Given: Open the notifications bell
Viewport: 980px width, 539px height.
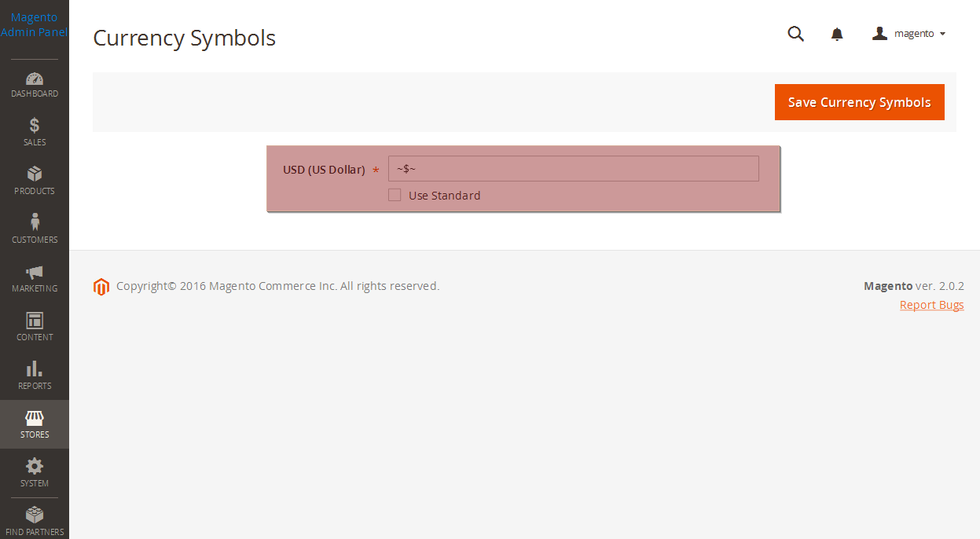Looking at the screenshot, I should (837, 34).
